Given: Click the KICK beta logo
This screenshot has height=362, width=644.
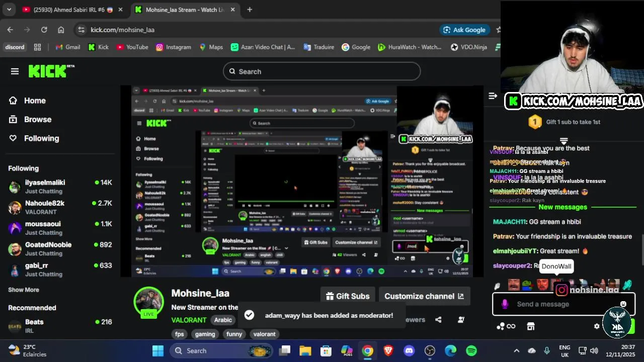Looking at the screenshot, I should click(x=51, y=71).
